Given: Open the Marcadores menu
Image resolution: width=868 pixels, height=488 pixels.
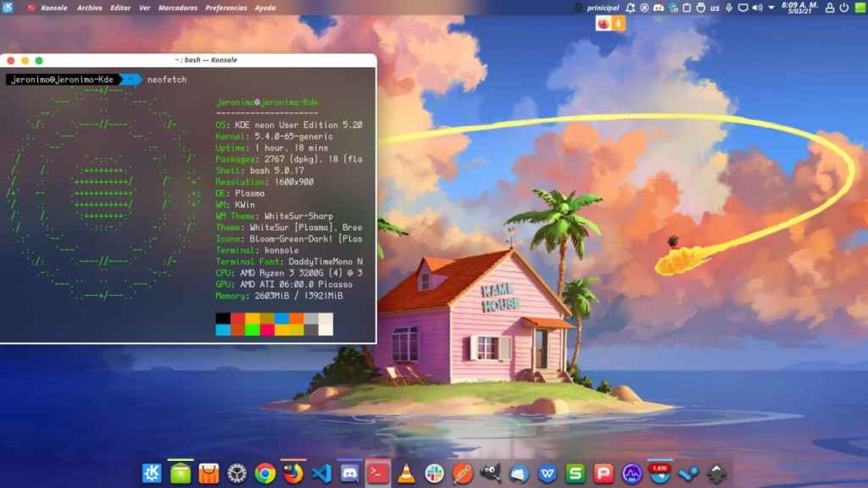Looking at the screenshot, I should tap(178, 8).
